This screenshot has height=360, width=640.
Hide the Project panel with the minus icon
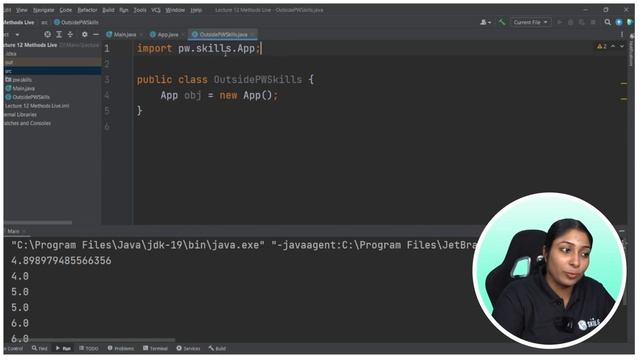[96, 35]
